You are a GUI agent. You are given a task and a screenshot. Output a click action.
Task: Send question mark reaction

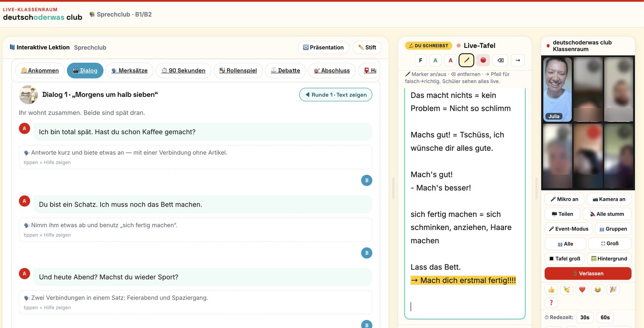click(x=551, y=303)
